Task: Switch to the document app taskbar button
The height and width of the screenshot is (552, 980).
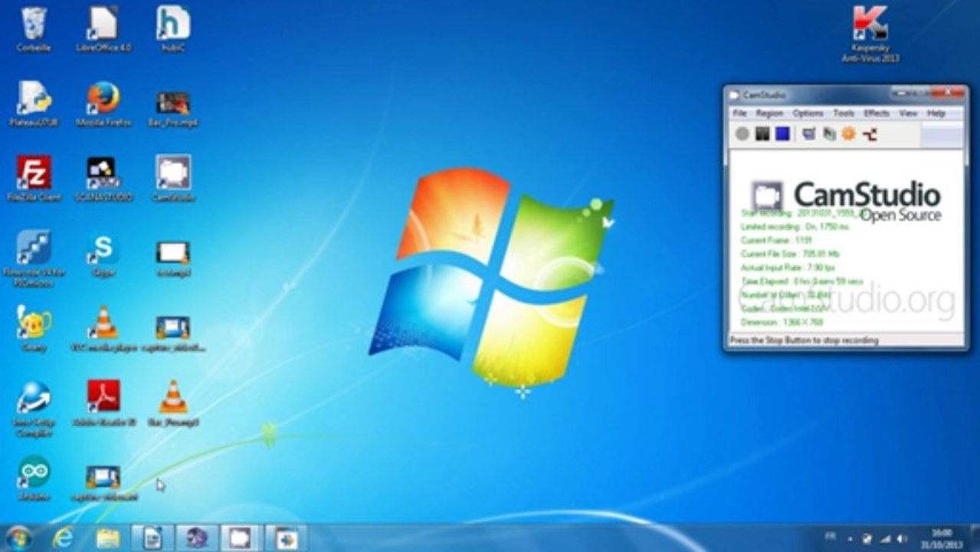Action: (152, 538)
